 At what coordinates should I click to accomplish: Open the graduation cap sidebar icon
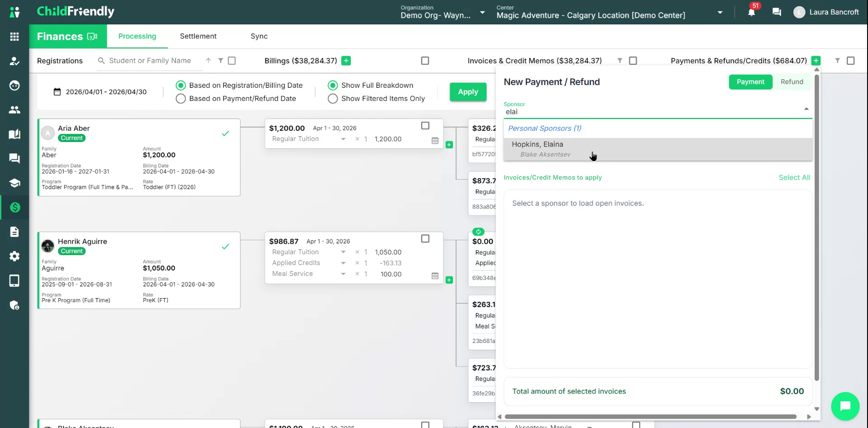point(14,183)
